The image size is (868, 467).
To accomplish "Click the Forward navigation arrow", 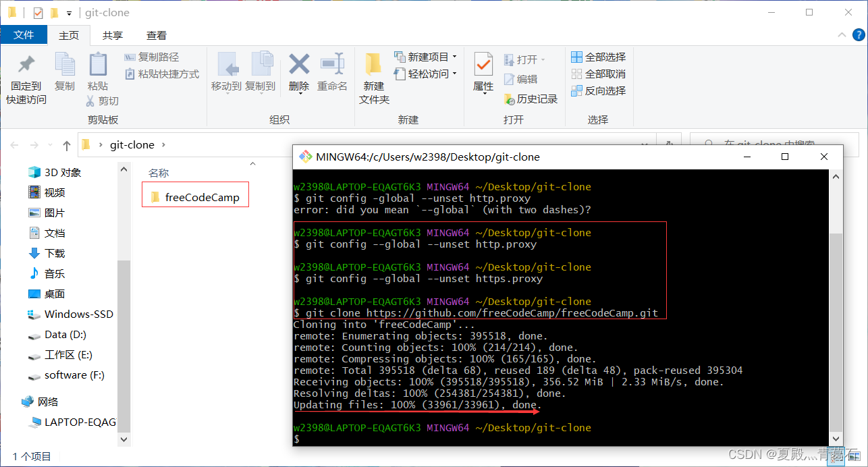I will click(34, 144).
